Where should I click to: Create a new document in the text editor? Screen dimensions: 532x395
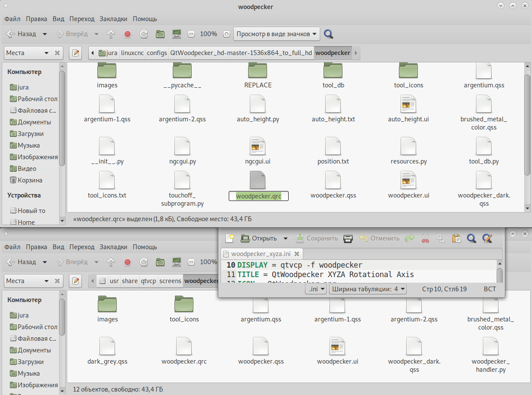click(230, 238)
